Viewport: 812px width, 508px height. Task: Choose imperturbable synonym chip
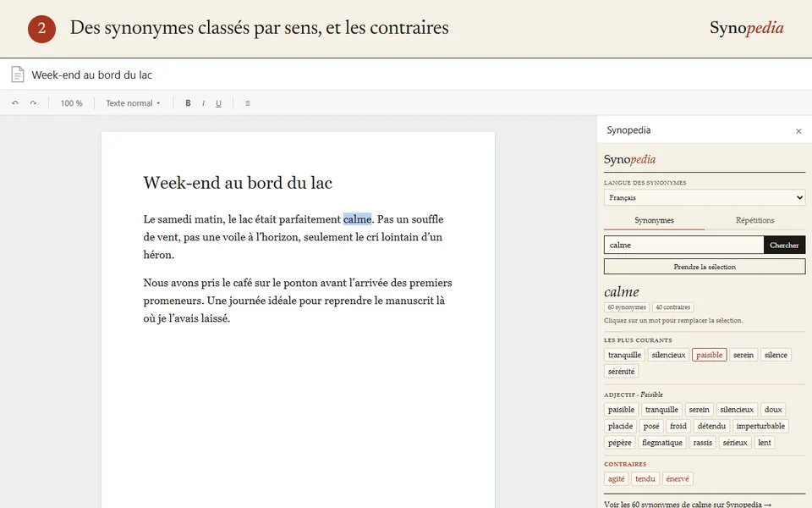[x=760, y=426]
